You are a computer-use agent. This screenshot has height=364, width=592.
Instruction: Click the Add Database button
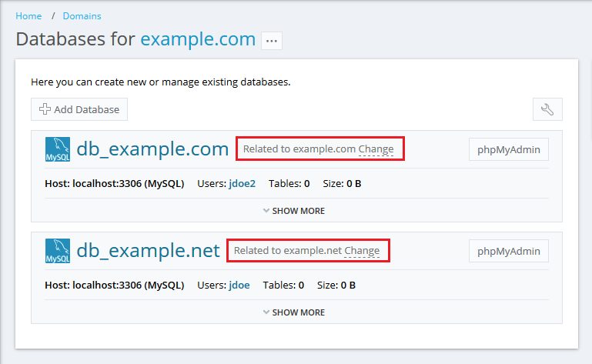click(x=79, y=109)
